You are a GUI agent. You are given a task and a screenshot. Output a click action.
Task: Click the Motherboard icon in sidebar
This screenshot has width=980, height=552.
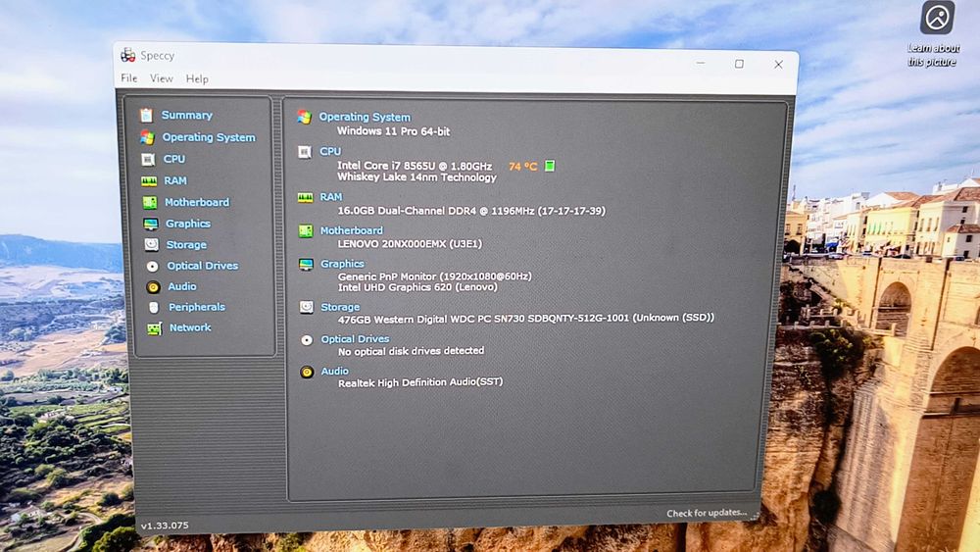coord(149,203)
